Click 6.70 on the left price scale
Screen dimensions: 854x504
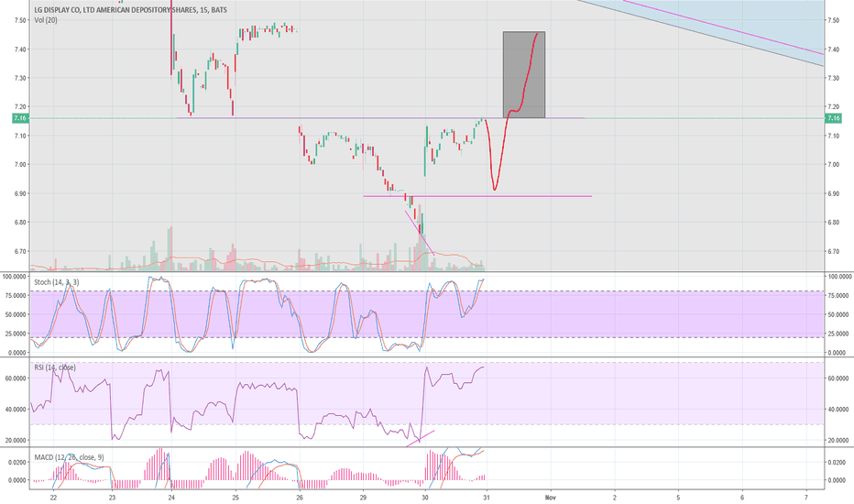tap(20, 251)
